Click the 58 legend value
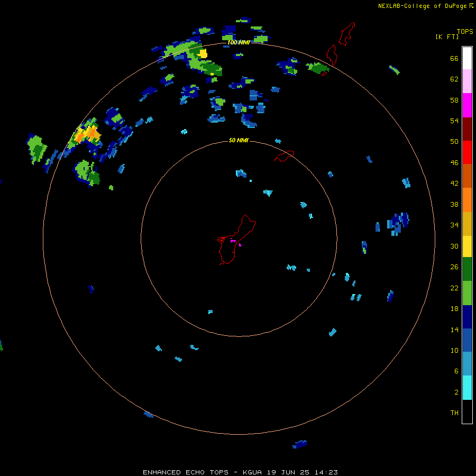This screenshot has height=476, width=476. (454, 100)
